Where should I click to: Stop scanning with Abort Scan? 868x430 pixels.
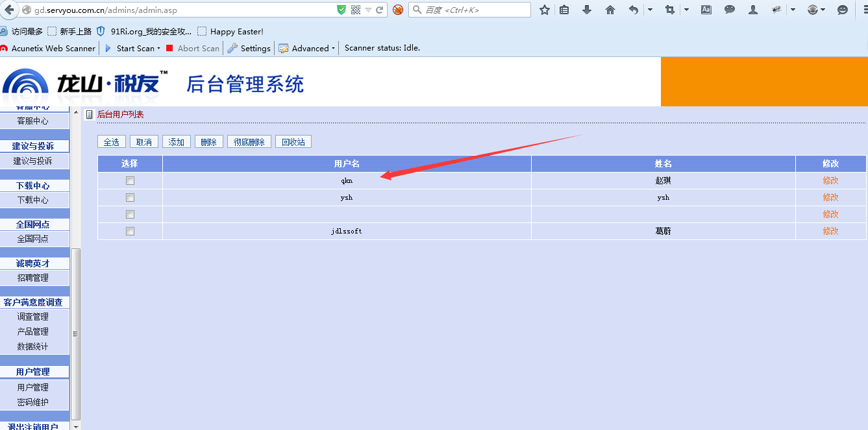click(x=193, y=48)
